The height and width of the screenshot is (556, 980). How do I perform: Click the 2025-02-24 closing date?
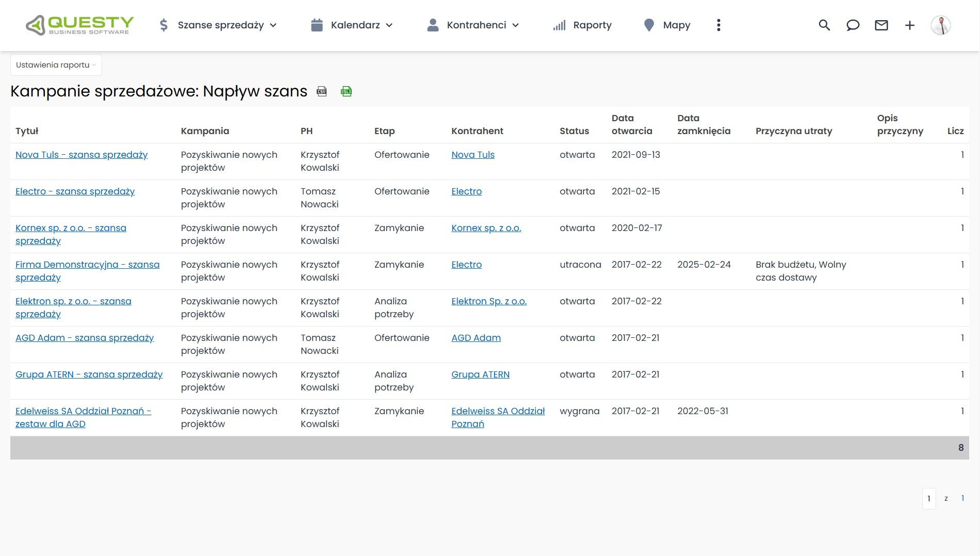(x=704, y=265)
